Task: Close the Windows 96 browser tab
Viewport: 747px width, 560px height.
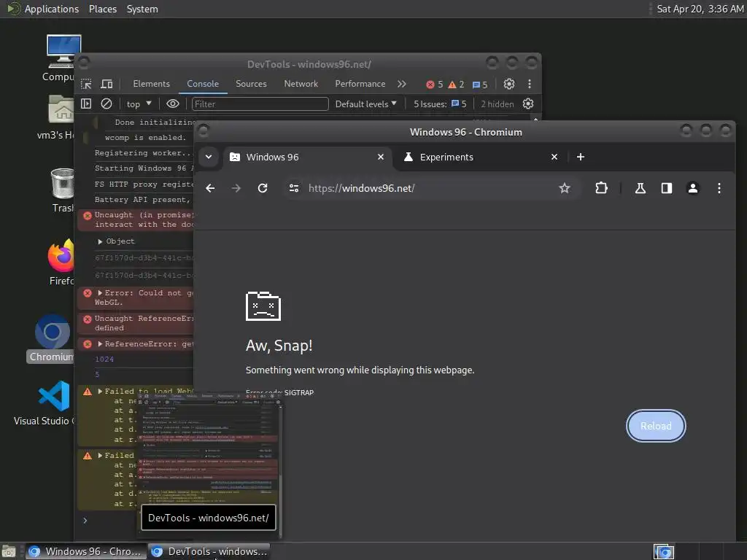Action: click(381, 157)
